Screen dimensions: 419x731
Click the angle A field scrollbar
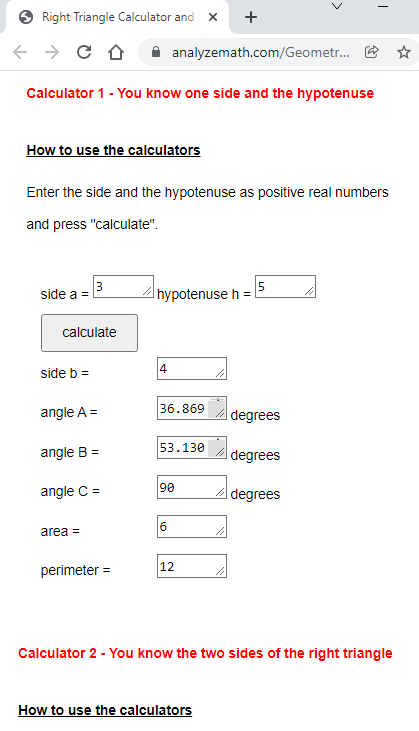(217, 408)
